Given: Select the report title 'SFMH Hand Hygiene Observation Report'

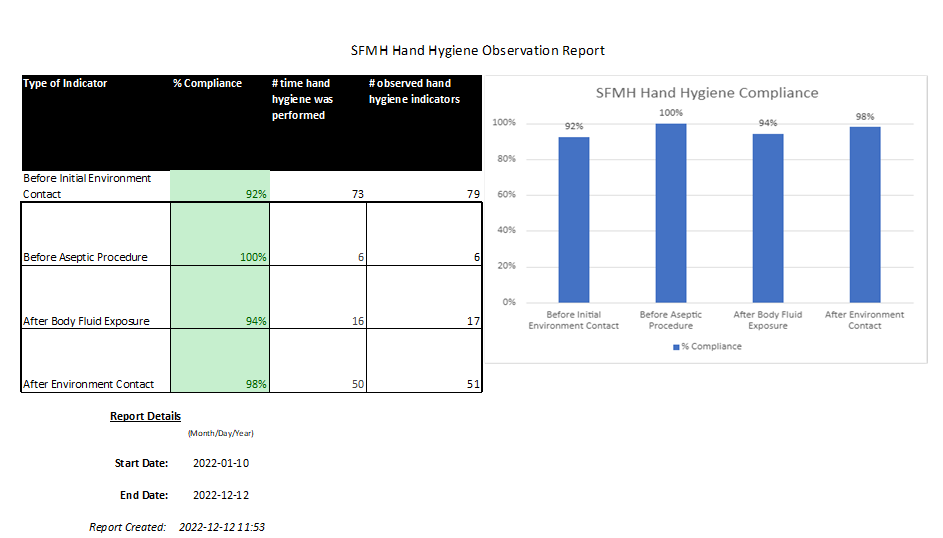Looking at the screenshot, I should (x=478, y=50).
